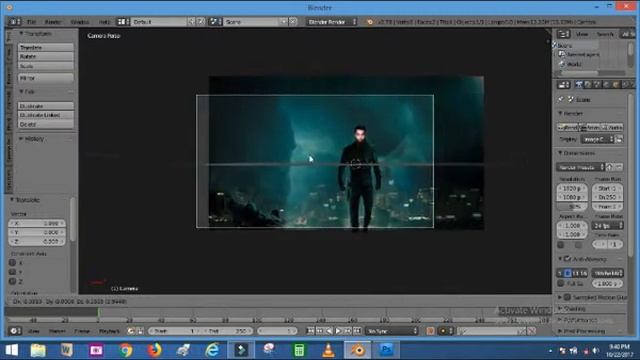Select the Render properties tab icon

point(579,85)
